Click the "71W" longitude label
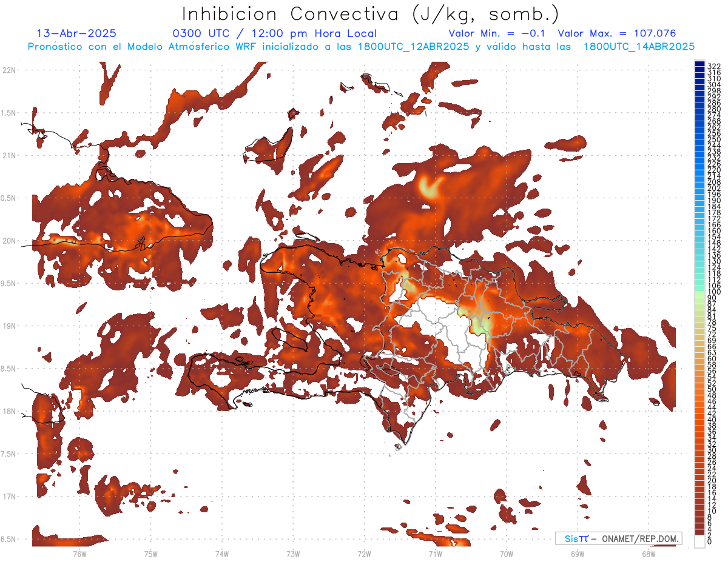The image size is (728, 562). (x=436, y=554)
